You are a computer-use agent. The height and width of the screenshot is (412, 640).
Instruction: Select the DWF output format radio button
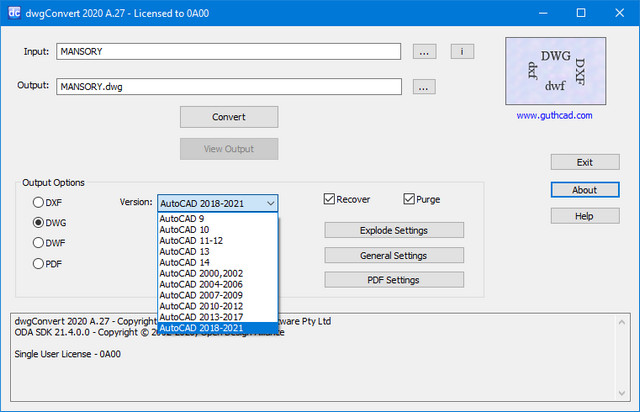(39, 243)
